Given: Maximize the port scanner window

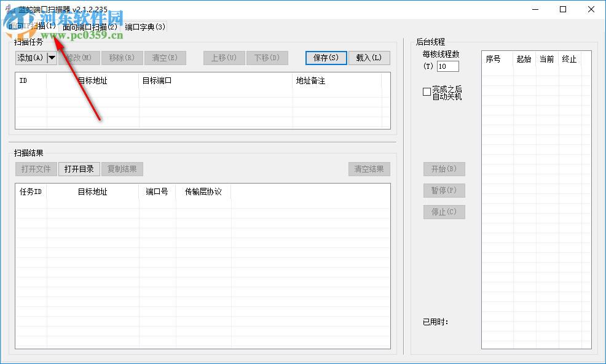Looking at the screenshot, I should click(x=563, y=9).
